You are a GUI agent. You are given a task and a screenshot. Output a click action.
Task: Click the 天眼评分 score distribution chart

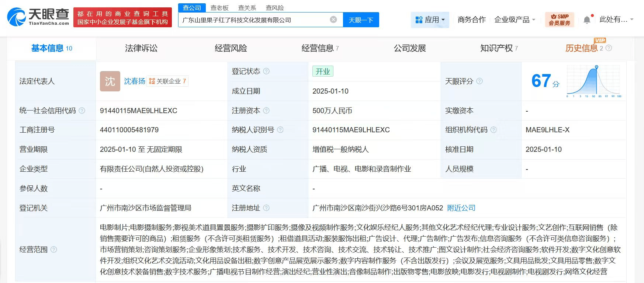(593, 81)
